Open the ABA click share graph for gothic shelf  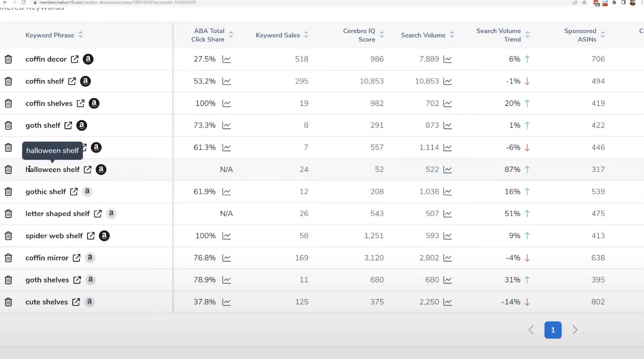(227, 191)
